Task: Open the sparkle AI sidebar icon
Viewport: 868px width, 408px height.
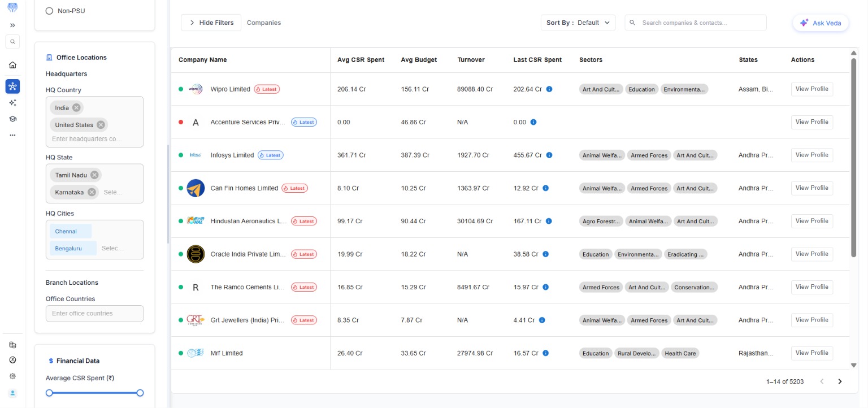Action: click(x=12, y=102)
